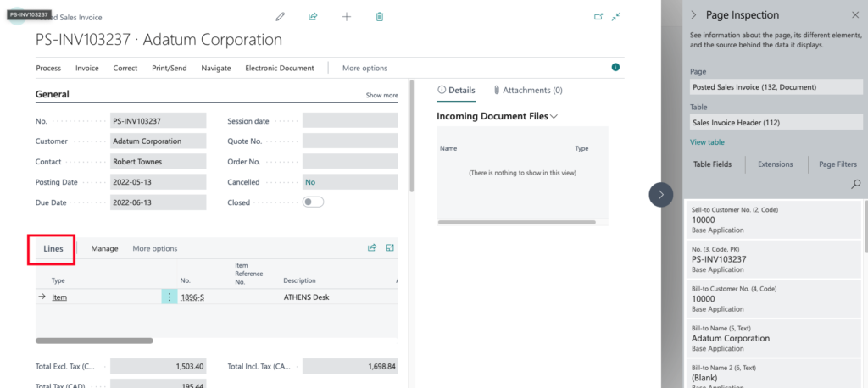The image size is (868, 388).
Task: Click the Table field Sales Invoice Header (112)
Action: pos(776,122)
